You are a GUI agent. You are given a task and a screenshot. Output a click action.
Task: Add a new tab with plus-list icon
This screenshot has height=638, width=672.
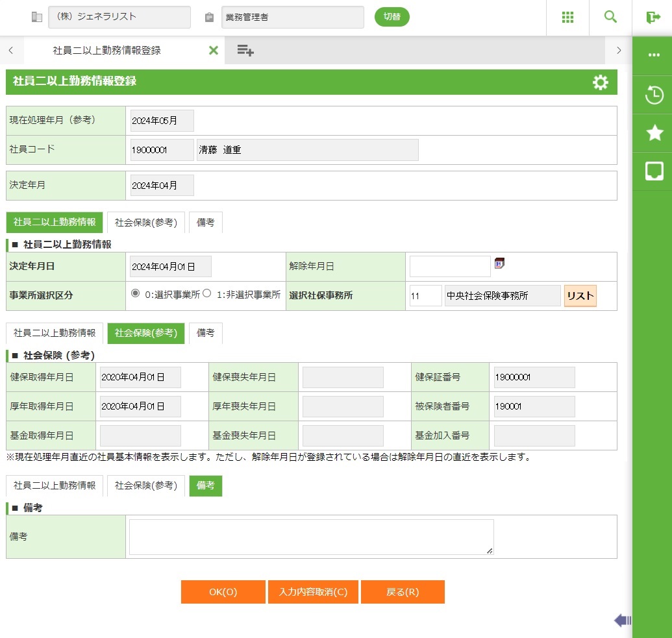point(245,50)
